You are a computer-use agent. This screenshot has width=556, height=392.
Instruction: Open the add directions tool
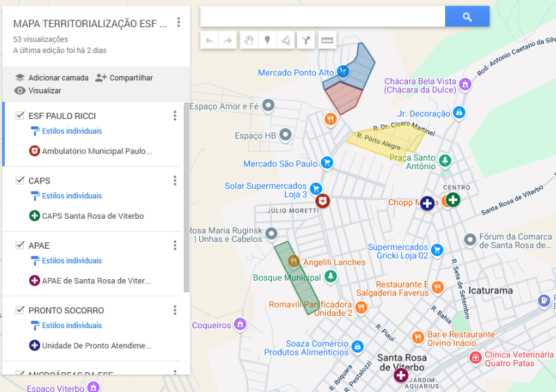click(307, 41)
